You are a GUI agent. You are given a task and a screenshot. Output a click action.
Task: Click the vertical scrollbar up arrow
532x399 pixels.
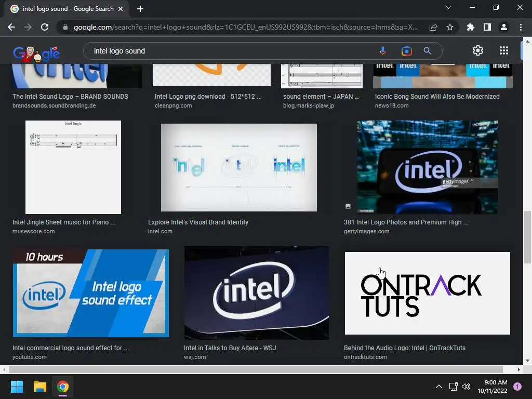pyautogui.click(x=527, y=42)
